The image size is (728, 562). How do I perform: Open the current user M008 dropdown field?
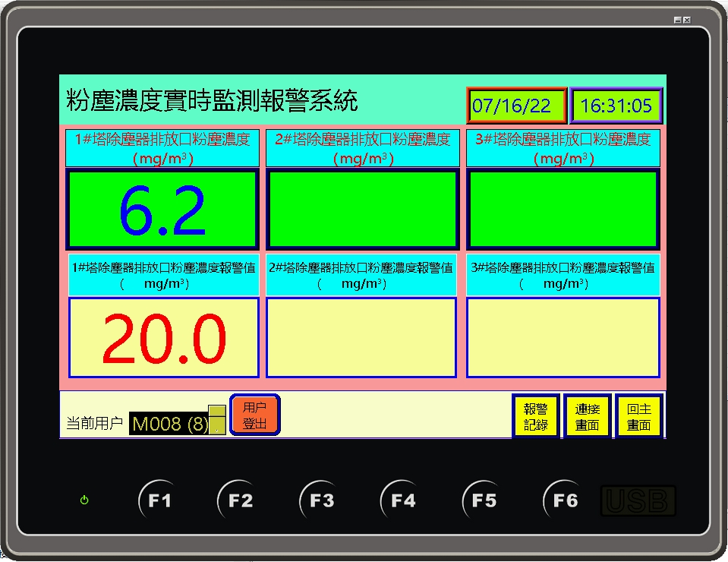tap(169, 424)
